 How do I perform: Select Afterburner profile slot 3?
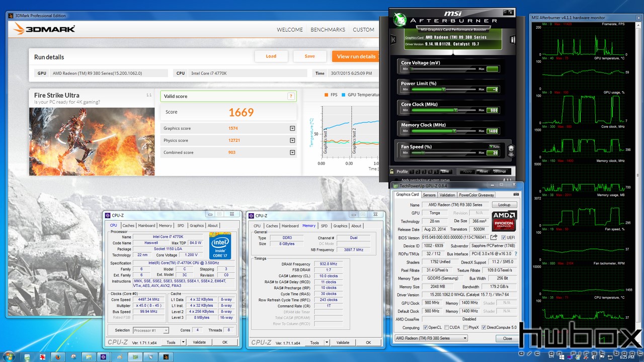click(424, 171)
